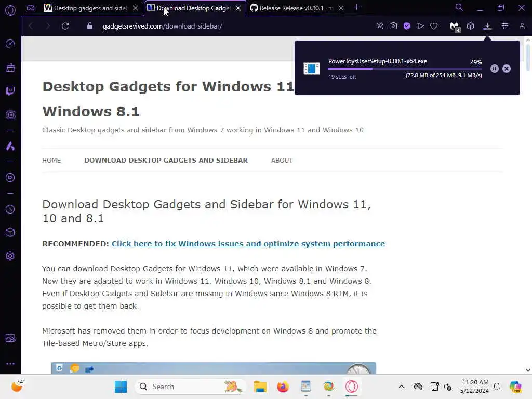Open History clock icon in sidebar
The height and width of the screenshot is (399, 532).
pyautogui.click(x=10, y=209)
